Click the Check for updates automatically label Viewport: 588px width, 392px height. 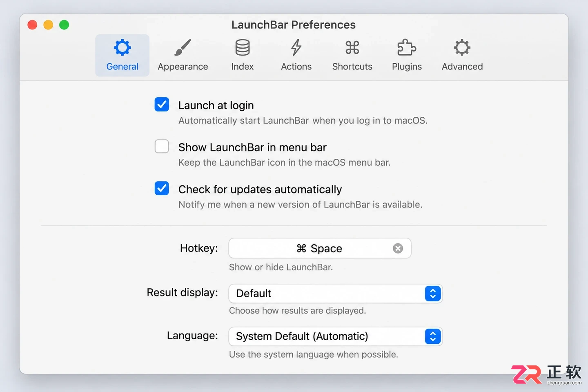[x=260, y=189]
